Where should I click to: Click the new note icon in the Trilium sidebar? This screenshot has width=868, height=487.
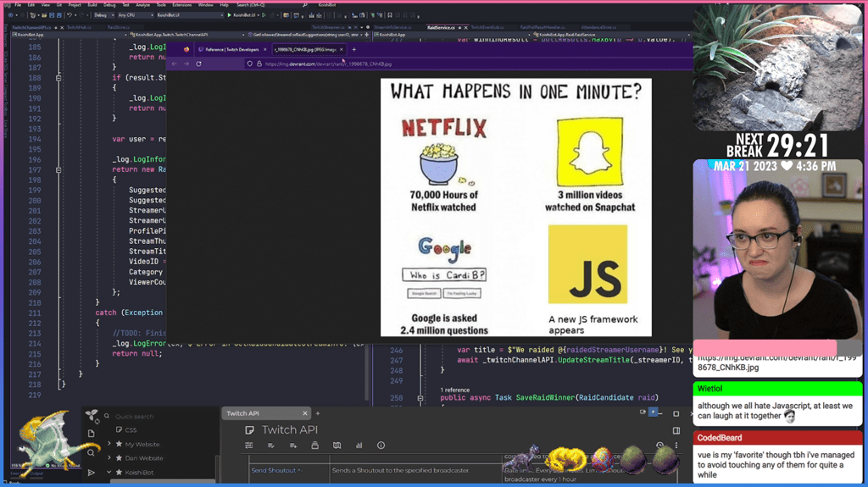click(92, 434)
